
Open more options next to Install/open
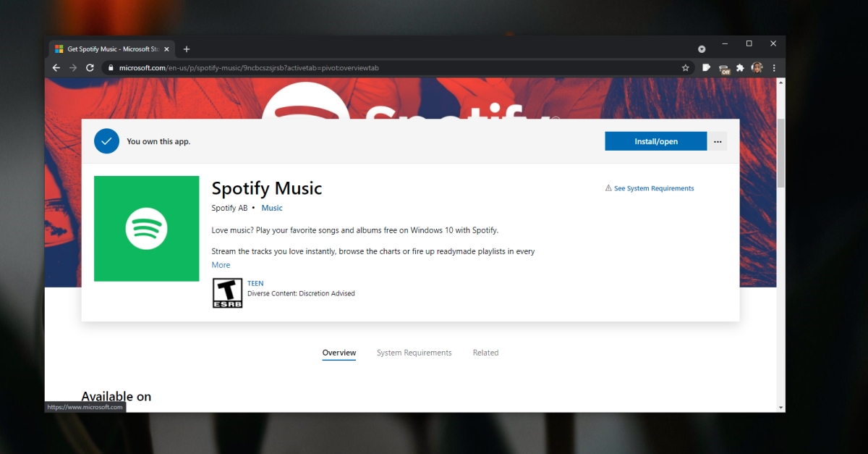point(717,141)
